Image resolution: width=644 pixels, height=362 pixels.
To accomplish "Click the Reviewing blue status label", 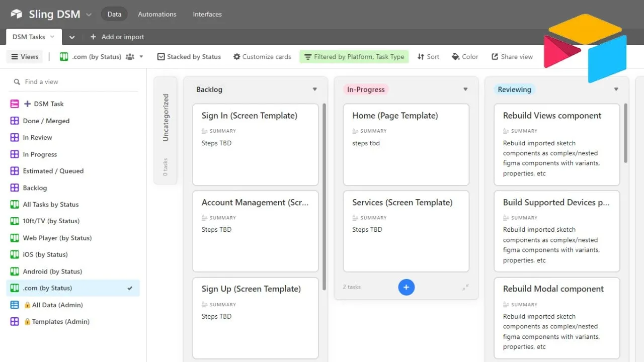I will click(514, 89).
